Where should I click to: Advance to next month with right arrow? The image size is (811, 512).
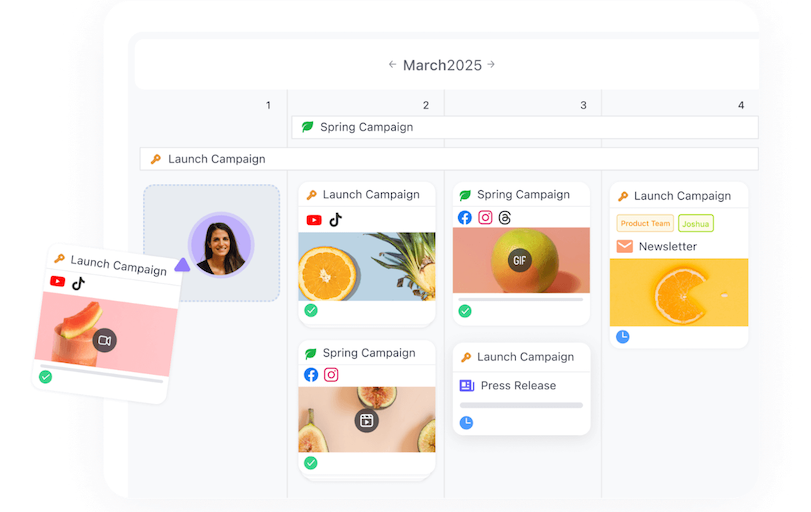point(491,65)
